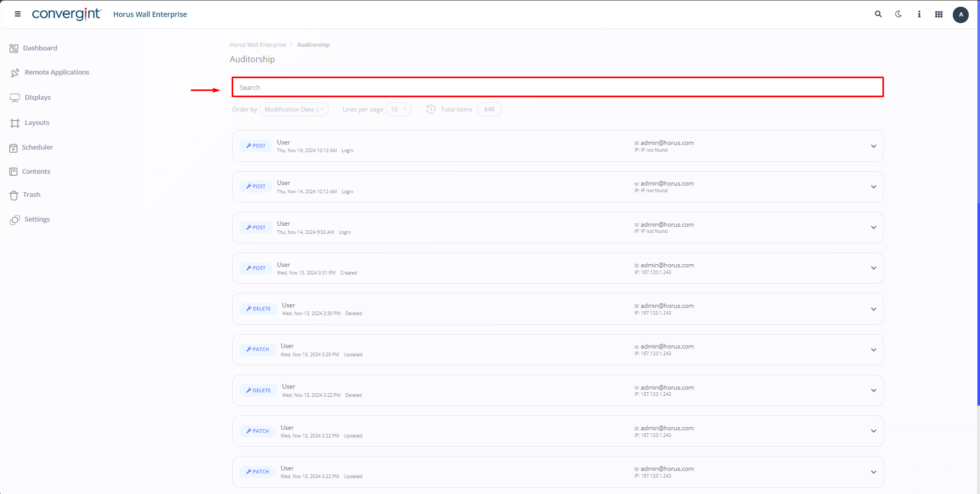
Task: Click the Trash bin icon in sidebar
Action: [x=14, y=195]
